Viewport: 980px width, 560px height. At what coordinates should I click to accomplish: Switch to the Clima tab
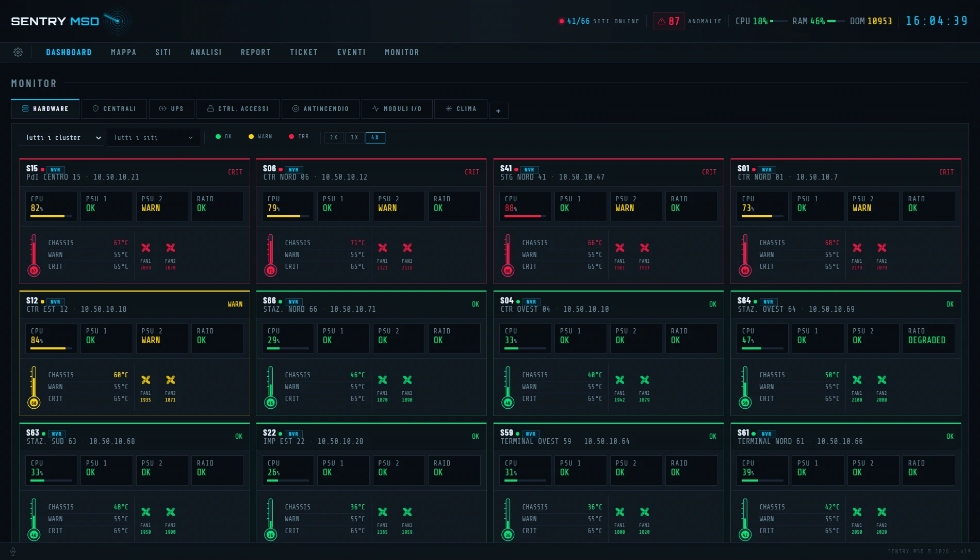[461, 109]
